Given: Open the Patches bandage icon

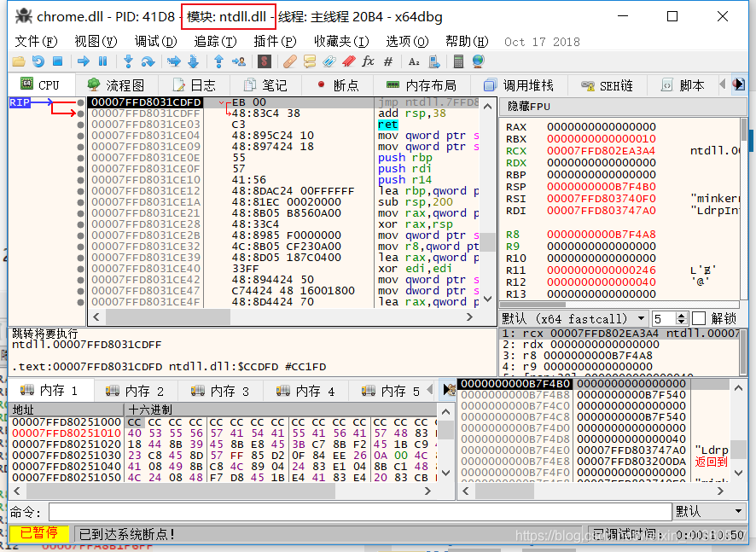Looking at the screenshot, I should point(290,61).
